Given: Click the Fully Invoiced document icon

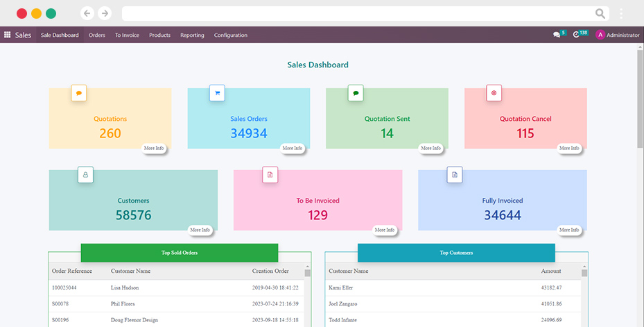Looking at the screenshot, I should tap(455, 175).
